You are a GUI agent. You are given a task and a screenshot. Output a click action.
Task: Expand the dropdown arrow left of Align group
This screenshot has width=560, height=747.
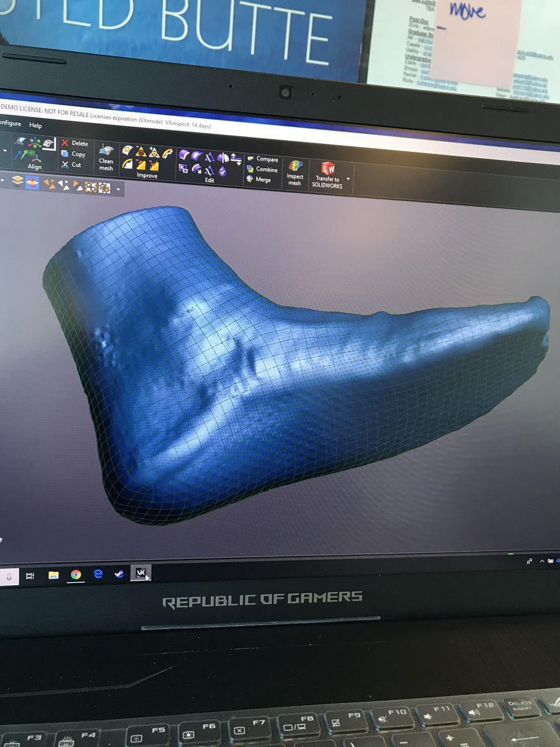click(6, 151)
